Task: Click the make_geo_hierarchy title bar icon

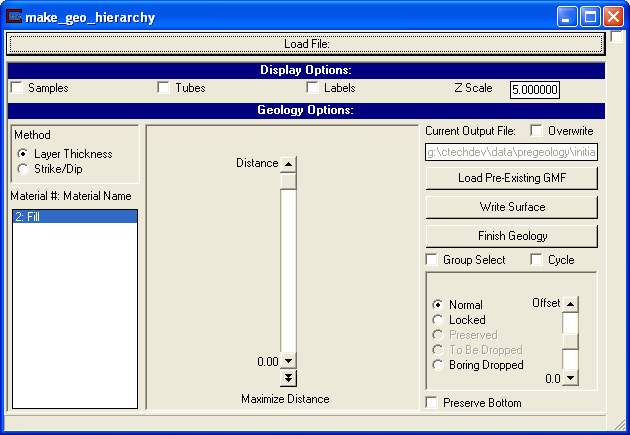Action: point(15,17)
